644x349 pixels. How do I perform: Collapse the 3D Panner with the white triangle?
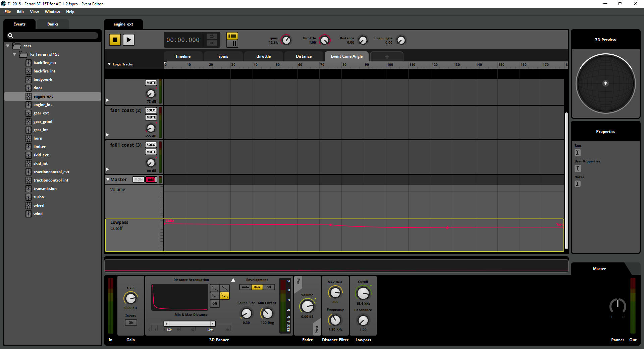click(233, 280)
